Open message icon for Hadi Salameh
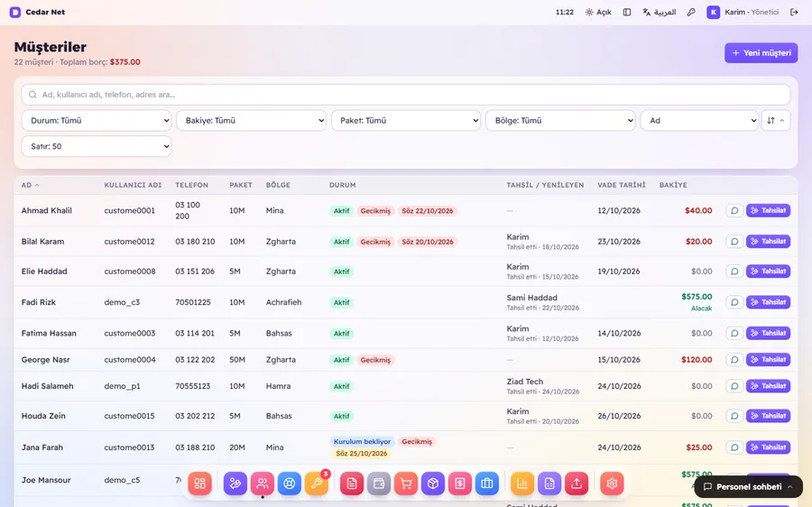This screenshot has height=507, width=812. tap(734, 386)
